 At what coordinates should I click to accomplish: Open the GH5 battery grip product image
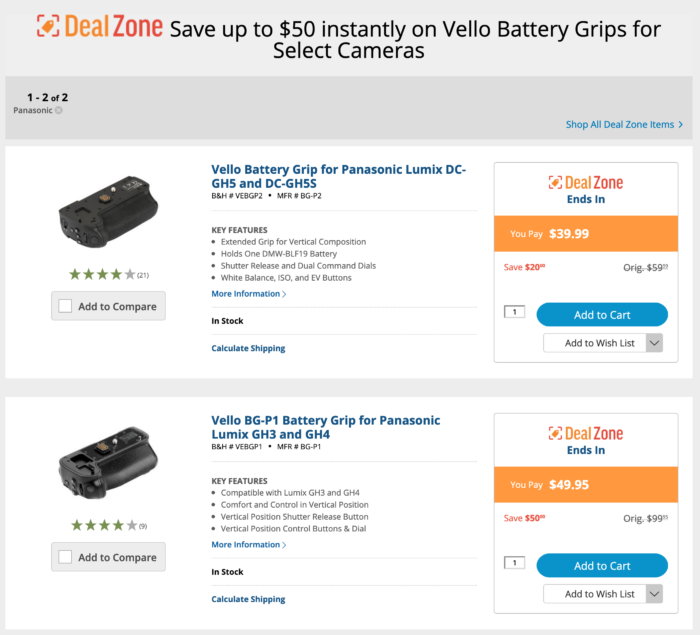(108, 211)
